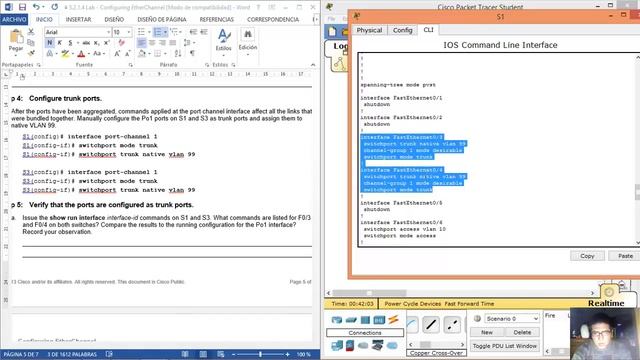Open text effects in the Fuente group

click(x=51, y=53)
